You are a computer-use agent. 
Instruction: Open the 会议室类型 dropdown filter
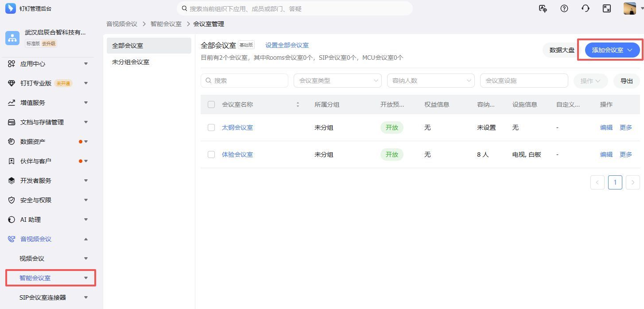(337, 81)
